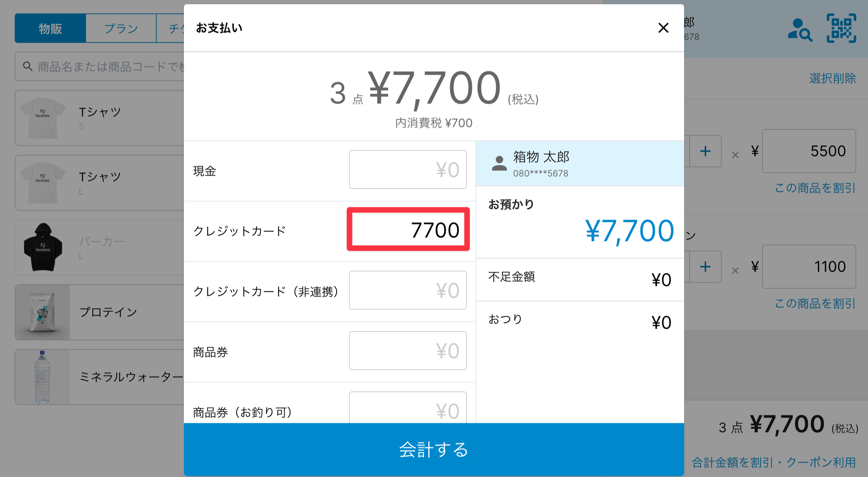Open the member search icon
868x477 pixels.
tap(800, 29)
